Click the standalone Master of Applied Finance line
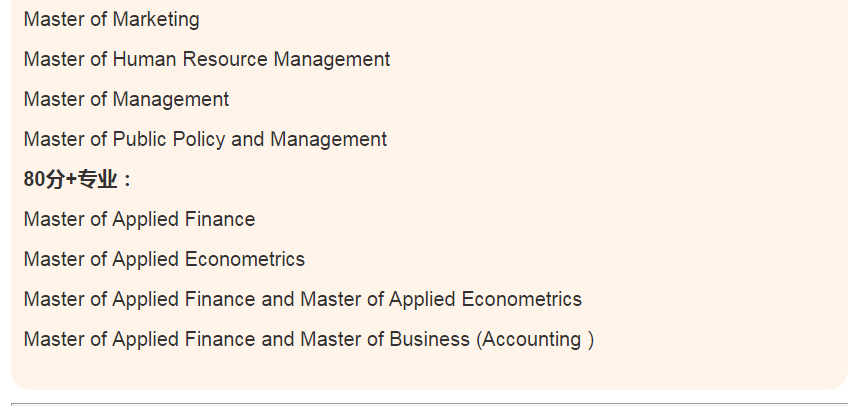The image size is (861, 412). pos(139,219)
